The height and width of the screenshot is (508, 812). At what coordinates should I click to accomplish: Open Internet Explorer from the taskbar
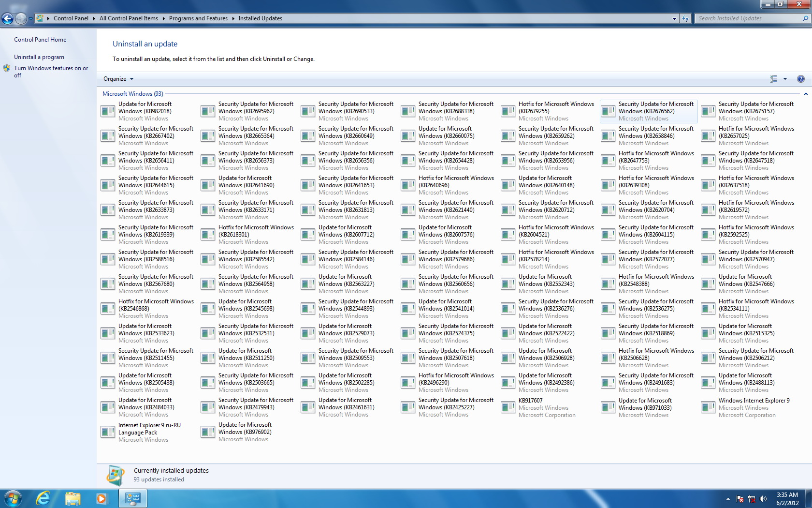[x=43, y=498]
